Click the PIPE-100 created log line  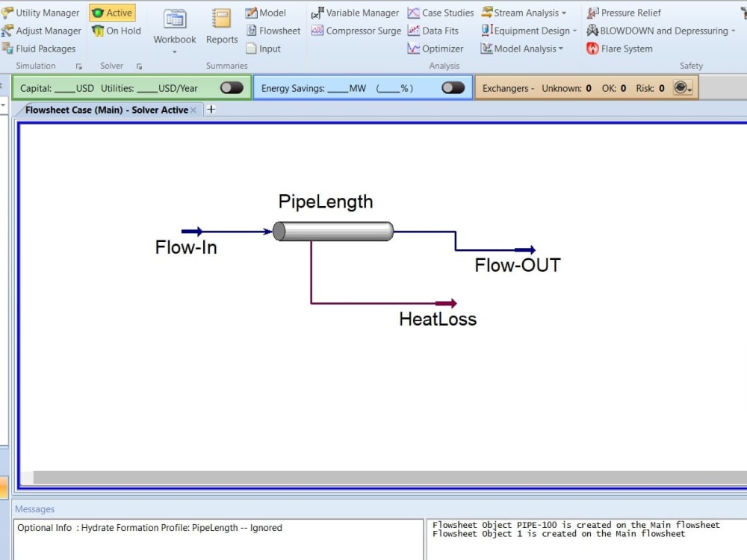[576, 525]
